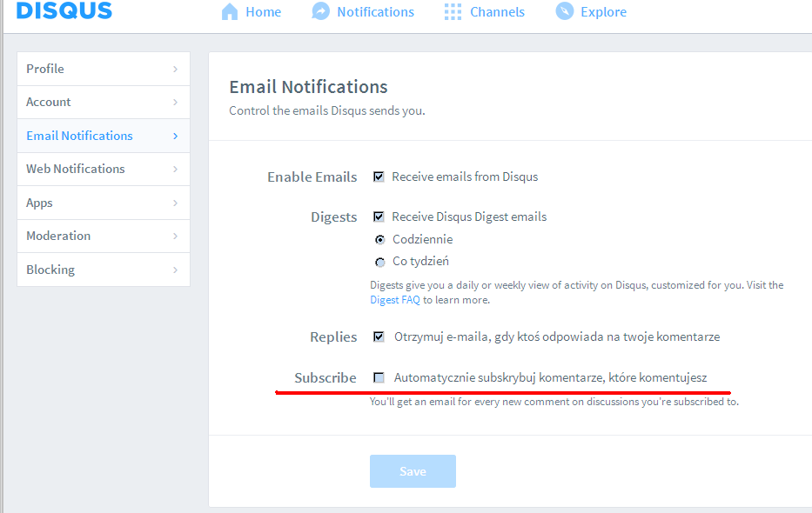The image size is (812, 513).
Task: Expand the Profile chevron arrow
Action: point(175,69)
